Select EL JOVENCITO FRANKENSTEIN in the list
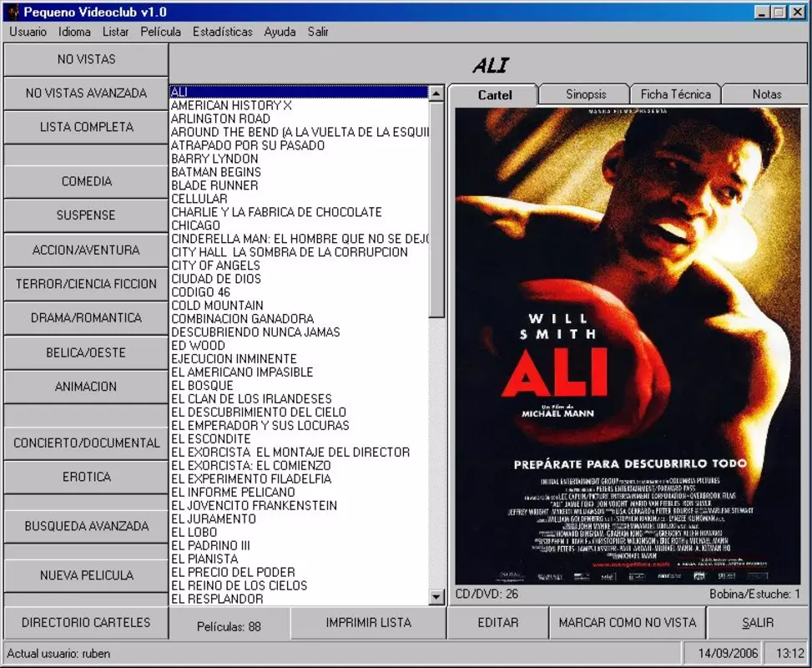This screenshot has height=668, width=812. point(299,506)
